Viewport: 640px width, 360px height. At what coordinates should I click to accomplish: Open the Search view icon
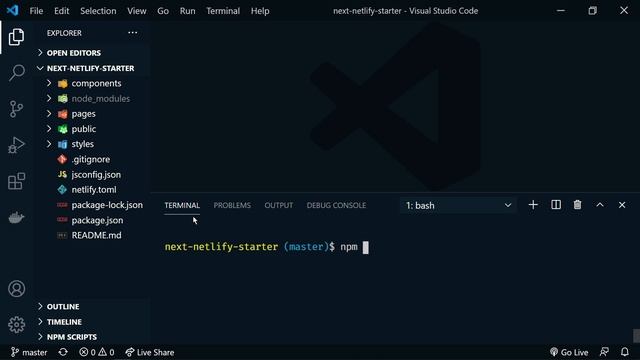coord(16,73)
